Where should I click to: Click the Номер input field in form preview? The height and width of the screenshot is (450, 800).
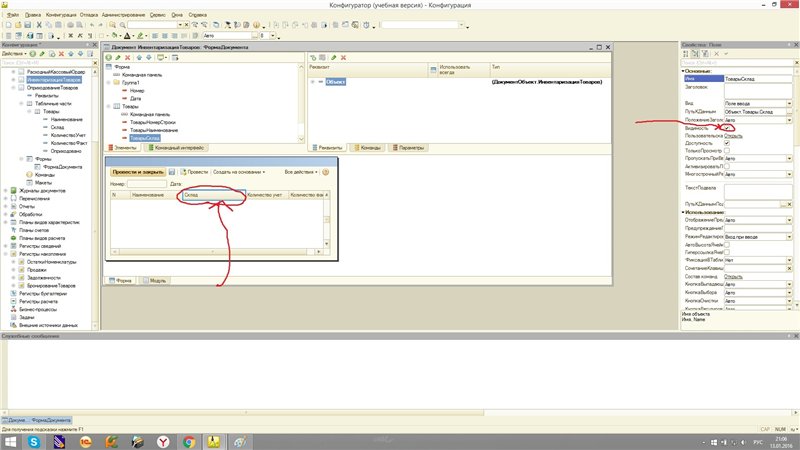[146, 184]
